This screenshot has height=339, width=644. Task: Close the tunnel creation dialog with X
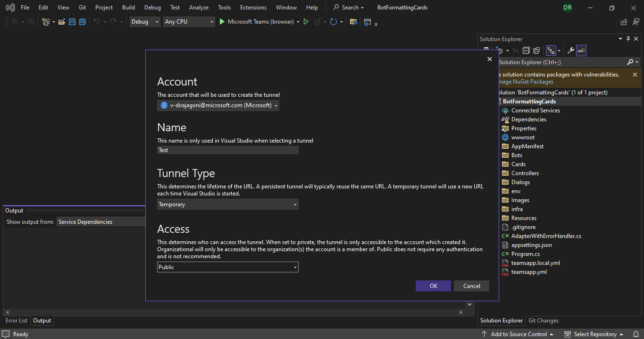pos(489,59)
